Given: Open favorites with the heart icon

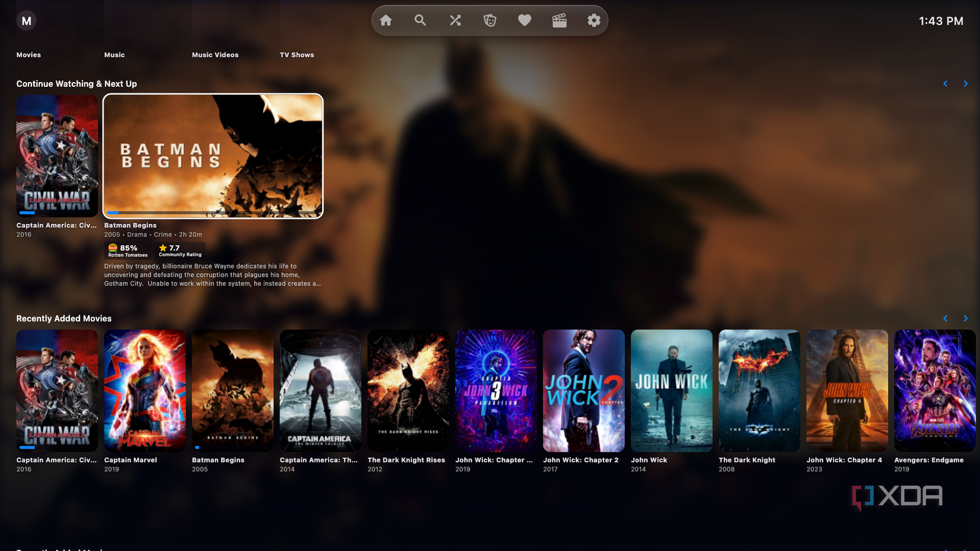Looking at the screenshot, I should pos(524,21).
